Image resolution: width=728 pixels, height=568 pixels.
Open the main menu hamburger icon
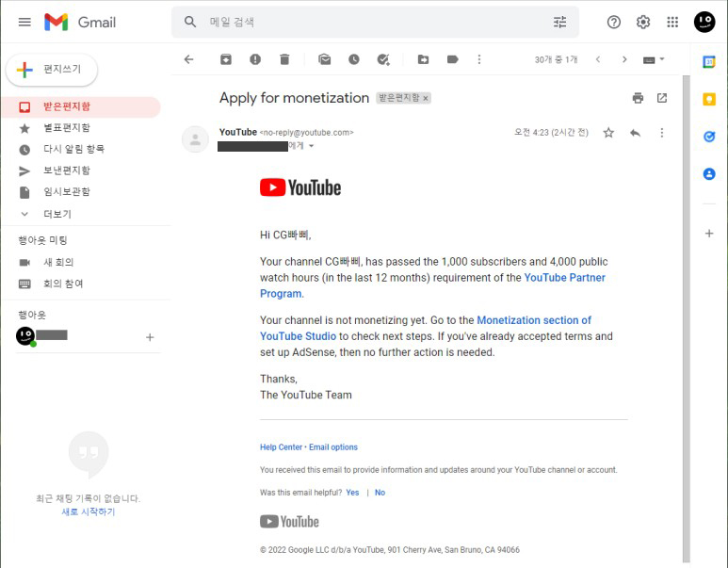pyautogui.click(x=24, y=22)
